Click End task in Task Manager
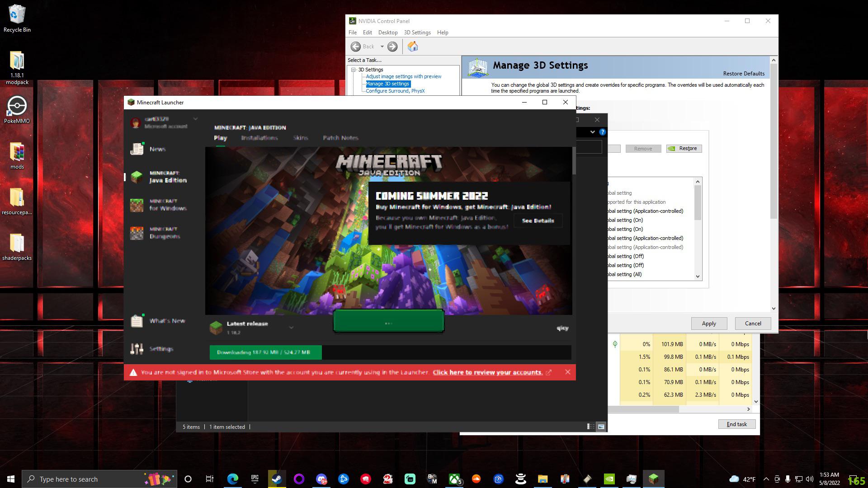This screenshot has width=868, height=488. [x=736, y=424]
